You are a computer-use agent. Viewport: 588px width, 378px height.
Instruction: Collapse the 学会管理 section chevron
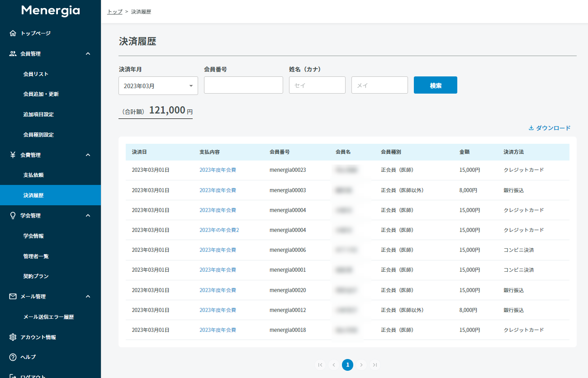(x=88, y=216)
